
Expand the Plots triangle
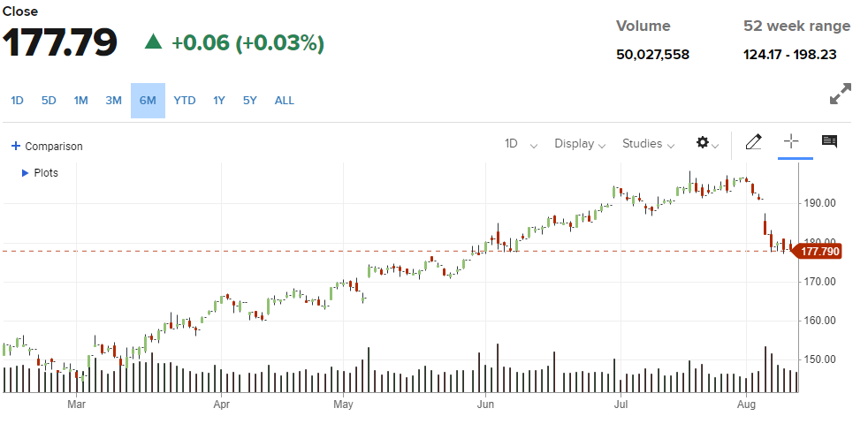click(25, 173)
